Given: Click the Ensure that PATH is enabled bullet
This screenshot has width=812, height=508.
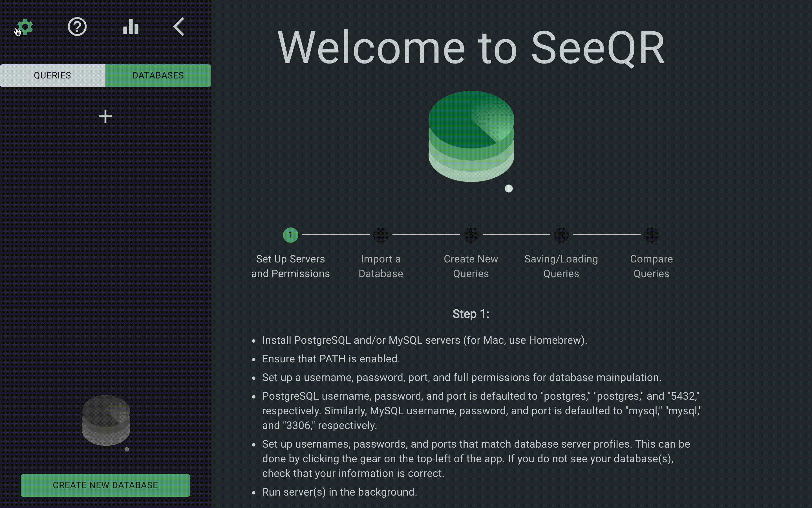Looking at the screenshot, I should point(331,359).
